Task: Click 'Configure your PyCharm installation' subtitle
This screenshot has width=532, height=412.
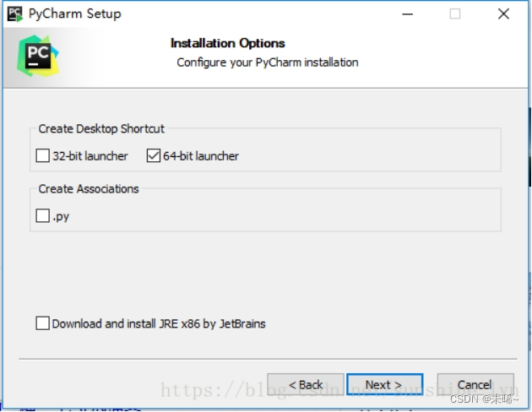Action: (268, 62)
